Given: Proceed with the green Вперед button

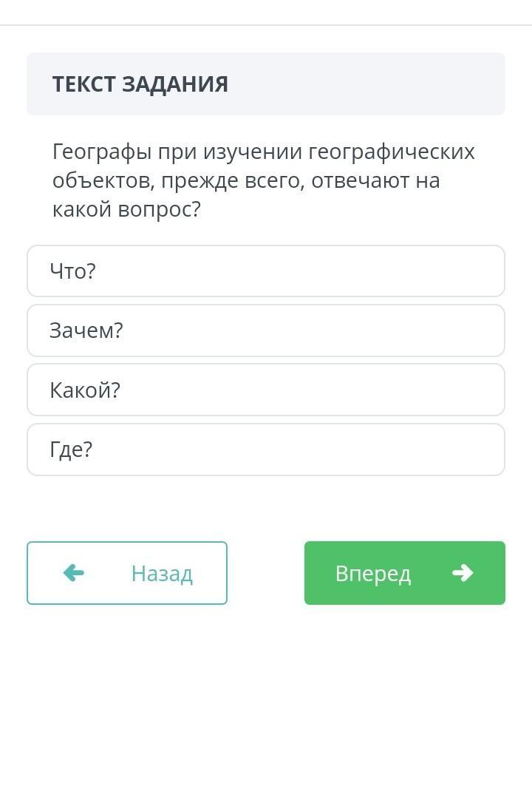Looking at the screenshot, I should pos(404,573).
